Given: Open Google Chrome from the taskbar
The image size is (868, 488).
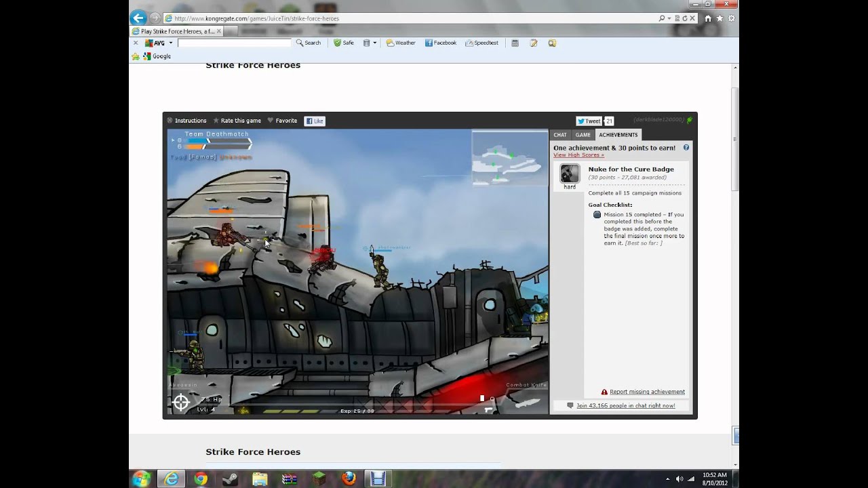Looking at the screenshot, I should click(x=201, y=479).
